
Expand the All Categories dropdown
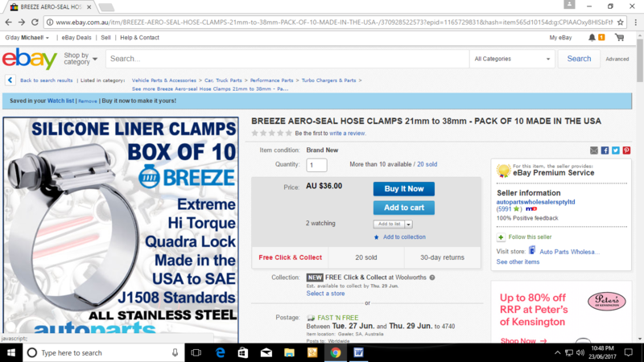[512, 59]
